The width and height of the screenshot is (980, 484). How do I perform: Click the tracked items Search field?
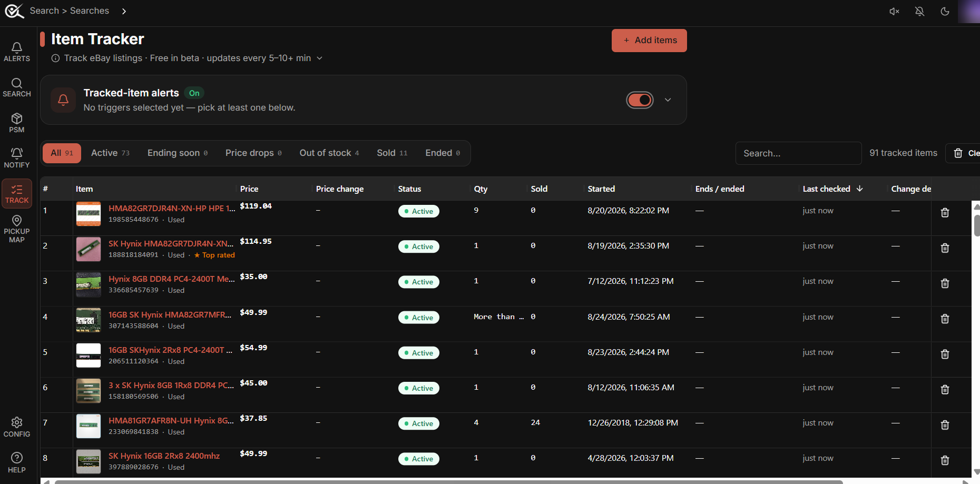coord(798,153)
